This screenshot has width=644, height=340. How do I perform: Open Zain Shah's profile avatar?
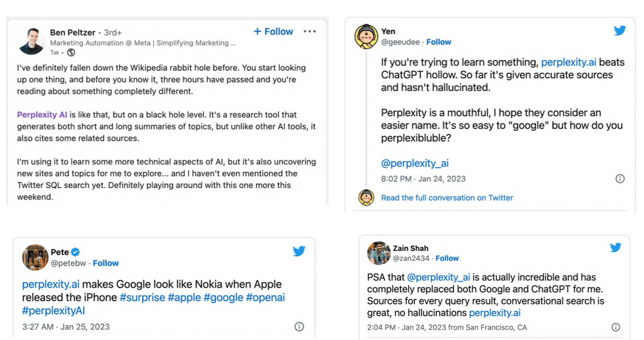(379, 253)
